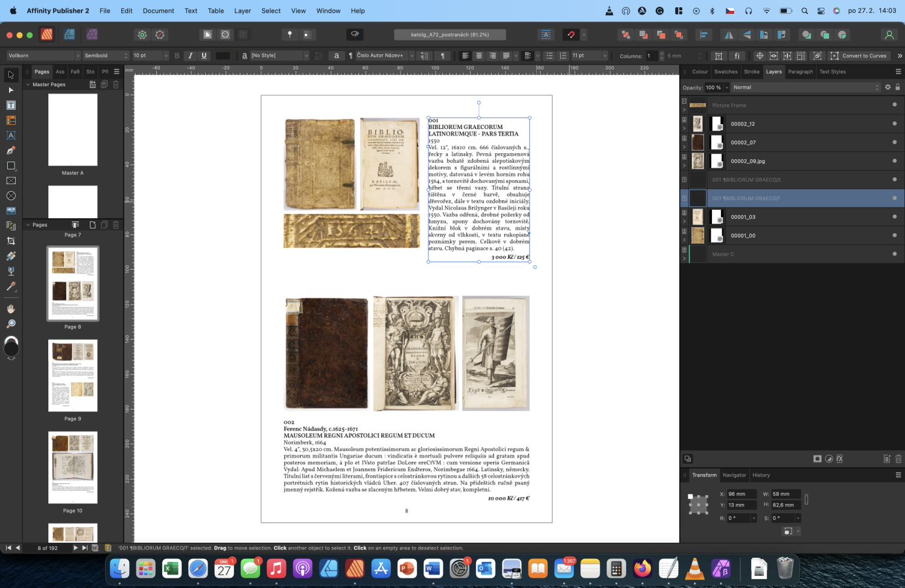Select the Table tool
Screen dimensions: 905x588
point(10,120)
